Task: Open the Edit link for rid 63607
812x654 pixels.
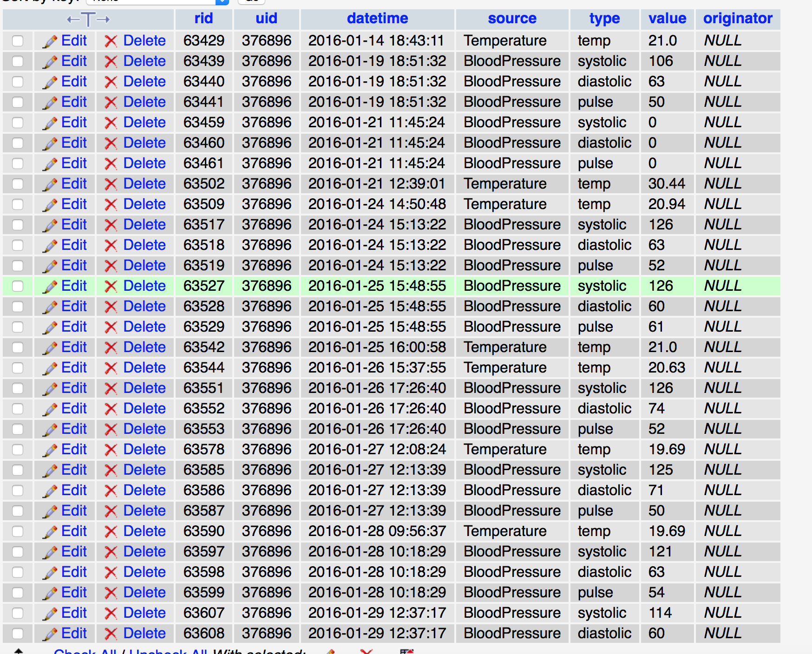Action: click(x=74, y=613)
